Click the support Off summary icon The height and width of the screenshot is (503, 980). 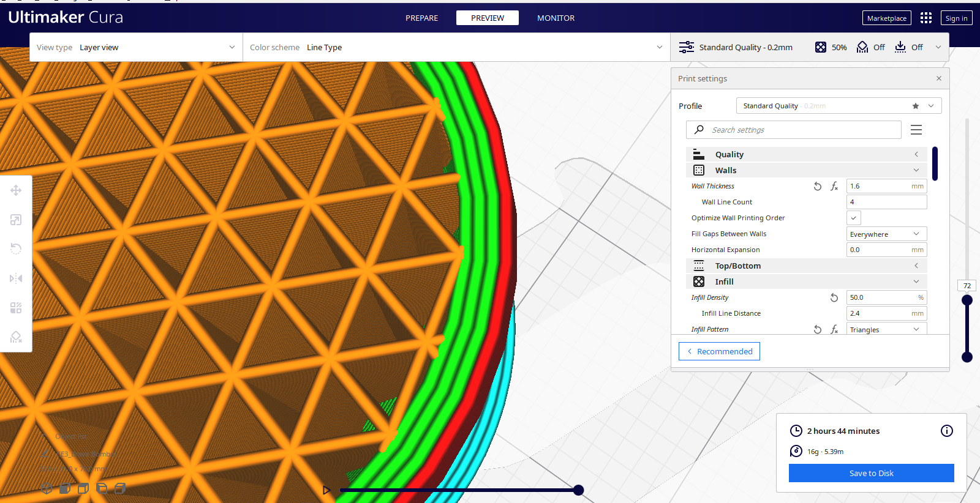pyautogui.click(x=862, y=47)
